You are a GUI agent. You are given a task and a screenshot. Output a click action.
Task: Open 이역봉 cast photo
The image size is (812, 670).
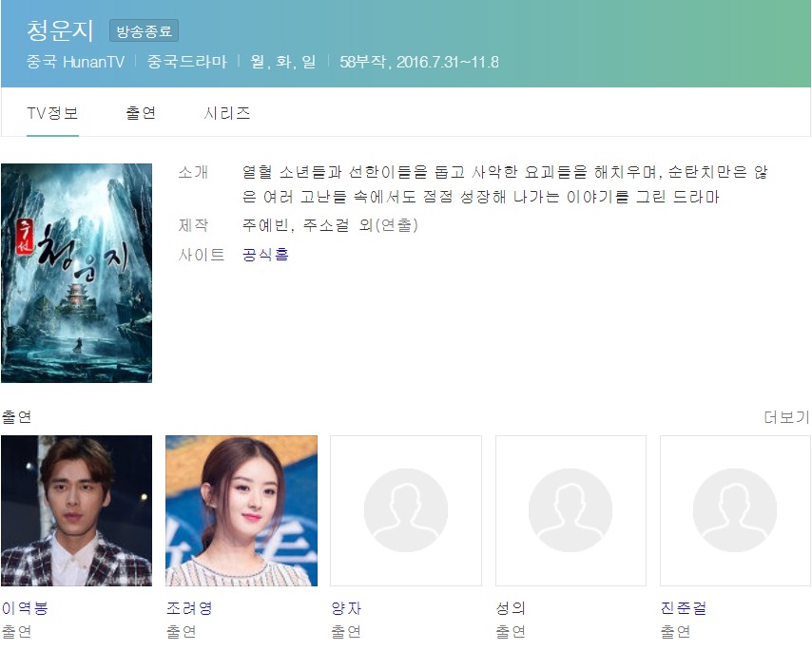tap(77, 510)
